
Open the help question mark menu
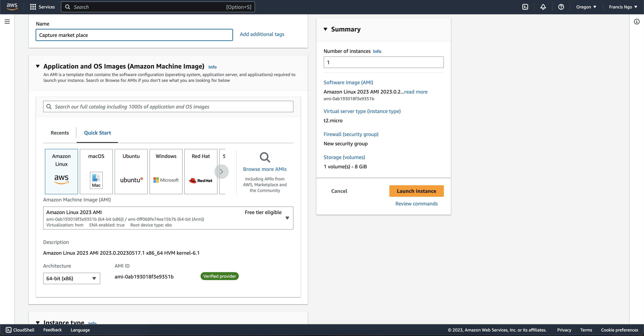(561, 7)
